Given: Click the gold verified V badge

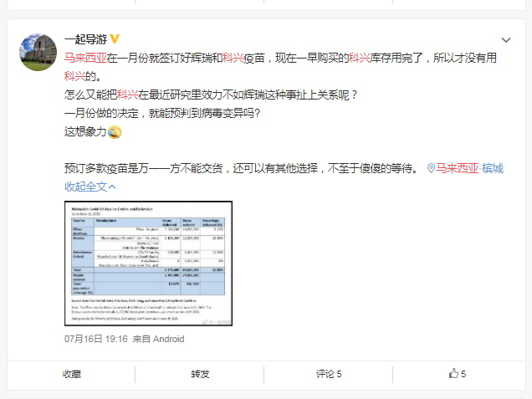Looking at the screenshot, I should coord(115,39).
